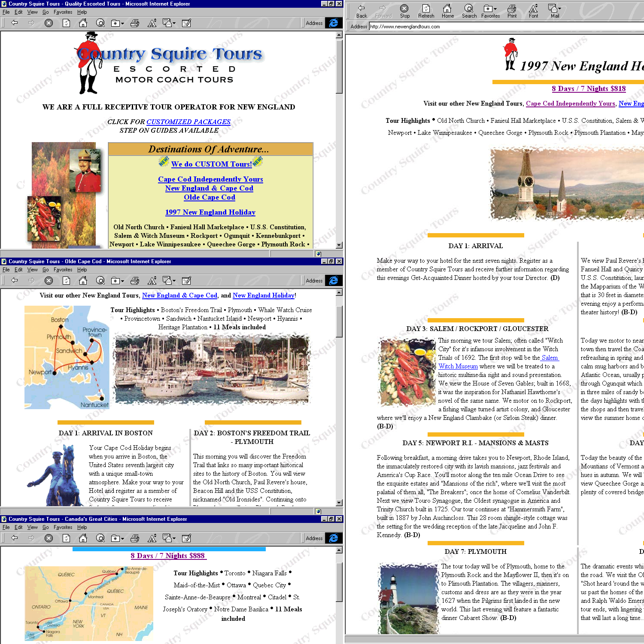
Task: Open Witch Museum link in Day 3 text
Action: pos(458,366)
